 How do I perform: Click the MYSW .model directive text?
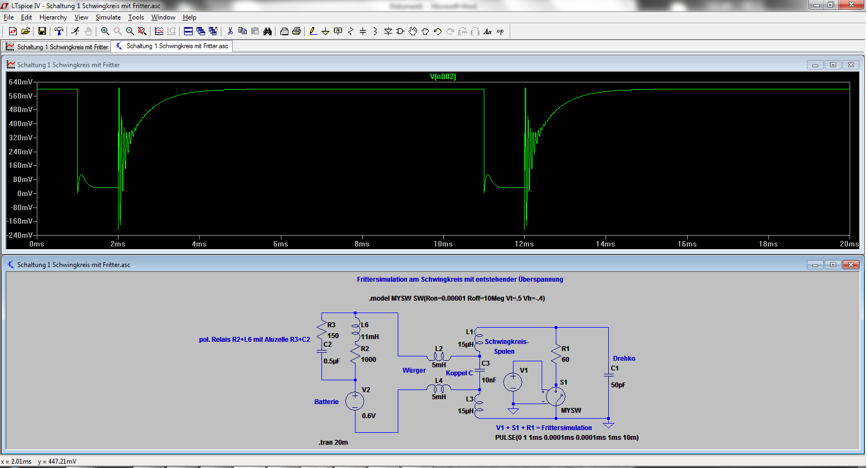(x=457, y=298)
